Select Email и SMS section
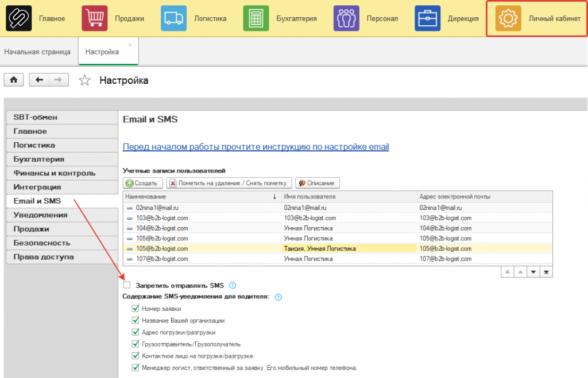588x378 pixels. click(x=62, y=201)
